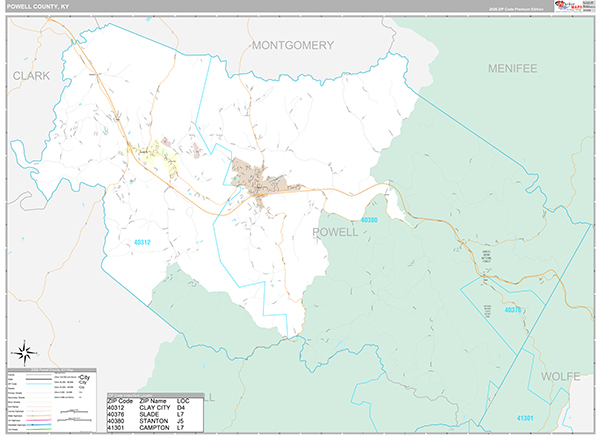Click the 40380 ZIP label on map
Screen dimensions: 600x435
[x=370, y=220]
